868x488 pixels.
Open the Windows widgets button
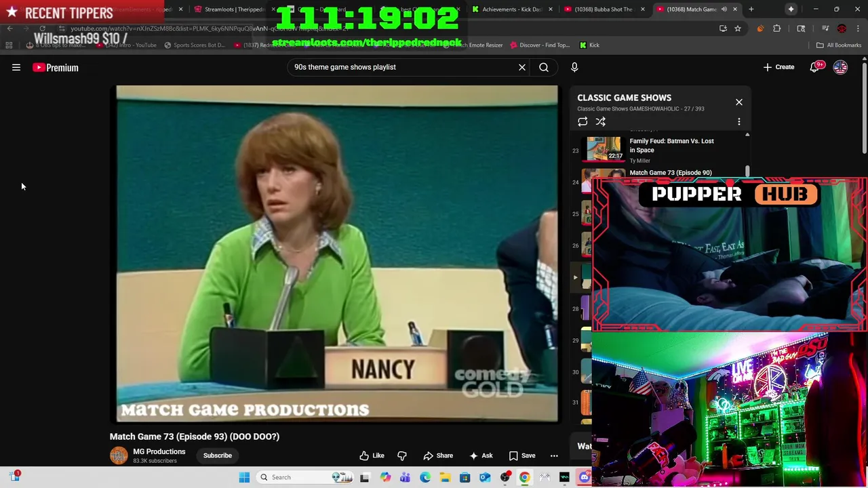click(14, 476)
